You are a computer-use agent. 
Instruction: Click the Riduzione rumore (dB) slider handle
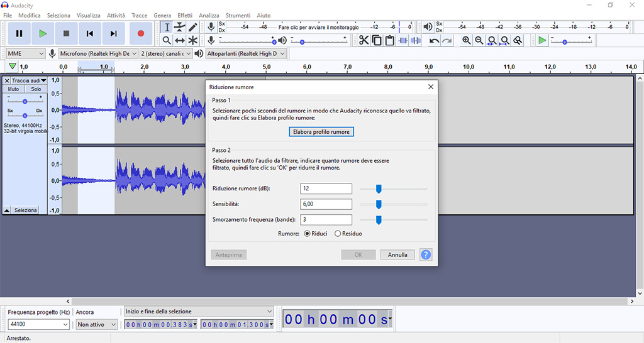(379, 188)
